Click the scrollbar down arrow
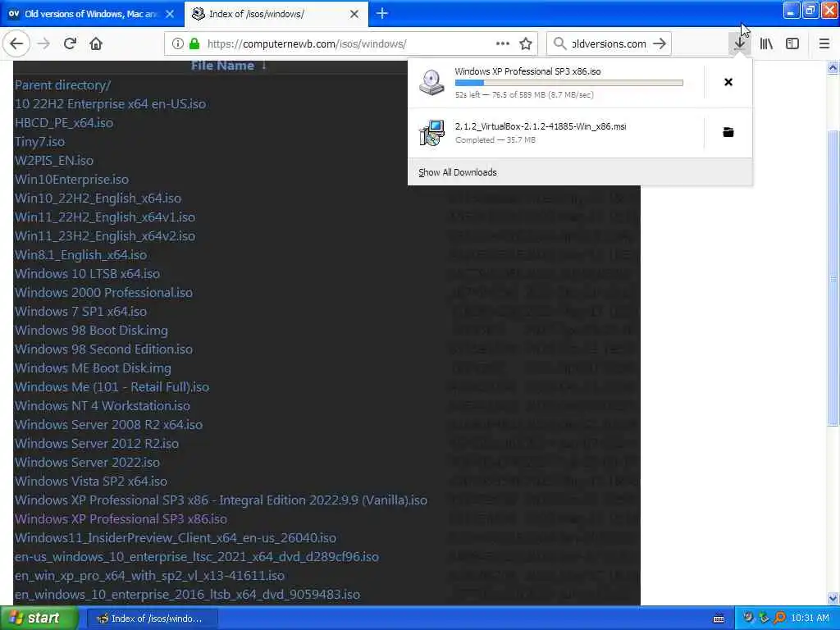Image resolution: width=840 pixels, height=630 pixels. (833, 598)
